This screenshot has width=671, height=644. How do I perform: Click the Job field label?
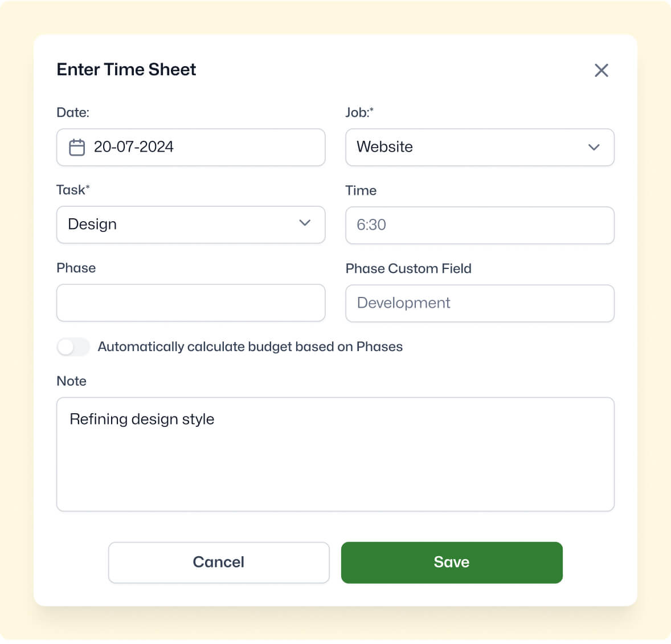(359, 112)
